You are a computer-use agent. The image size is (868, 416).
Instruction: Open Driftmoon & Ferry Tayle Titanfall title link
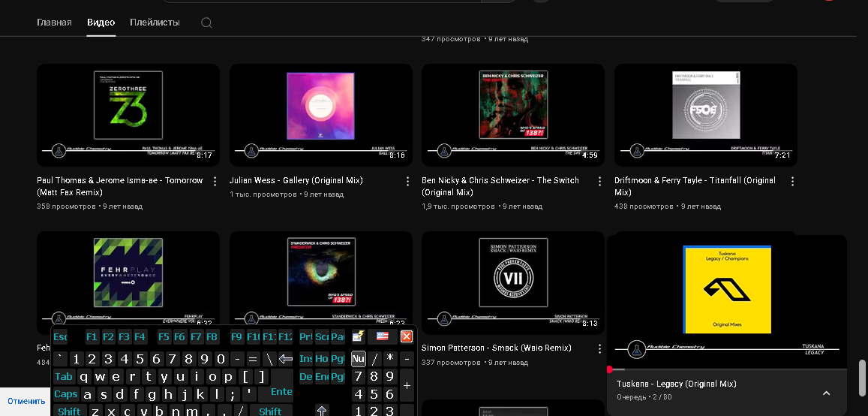point(695,186)
